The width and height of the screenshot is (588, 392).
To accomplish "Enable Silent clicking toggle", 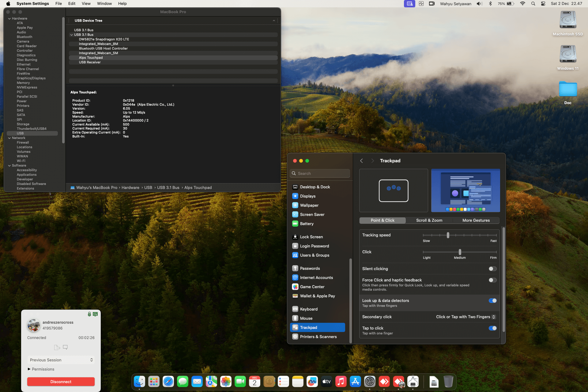I will 492,269.
